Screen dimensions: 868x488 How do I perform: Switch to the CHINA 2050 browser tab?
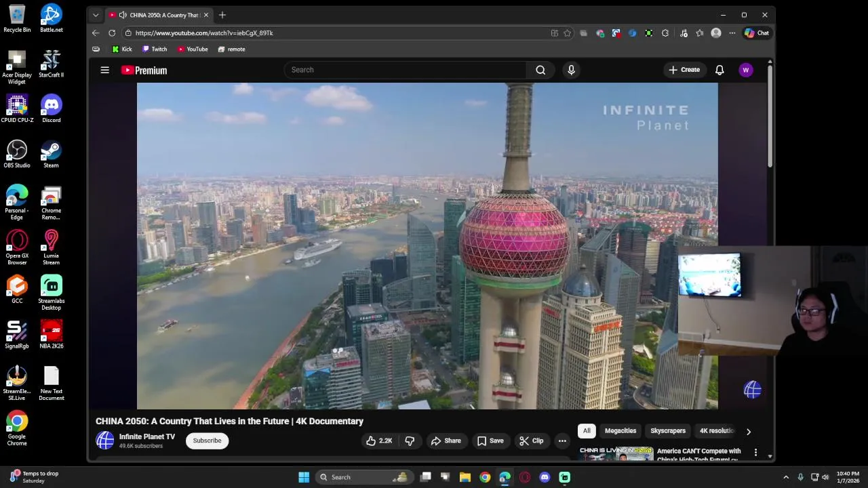tap(159, 15)
